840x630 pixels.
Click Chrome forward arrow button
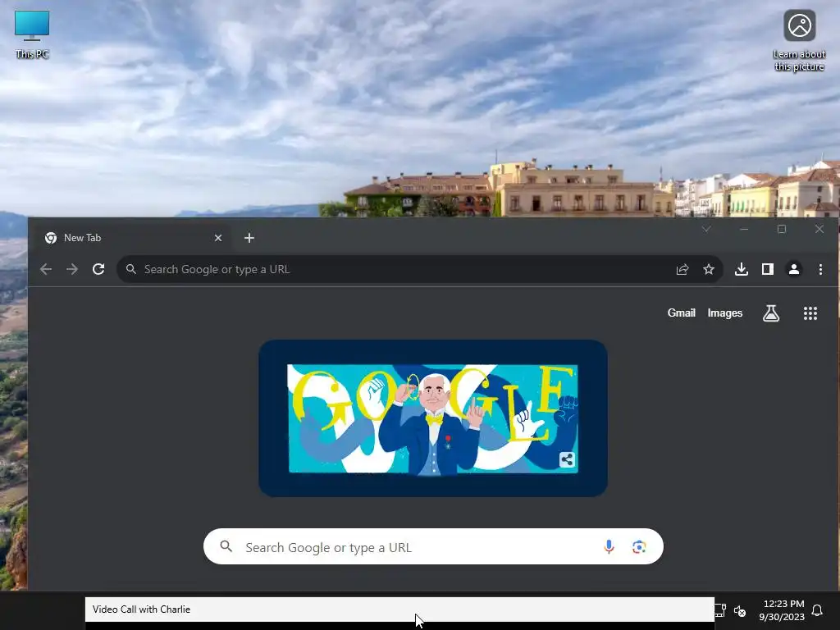72,269
